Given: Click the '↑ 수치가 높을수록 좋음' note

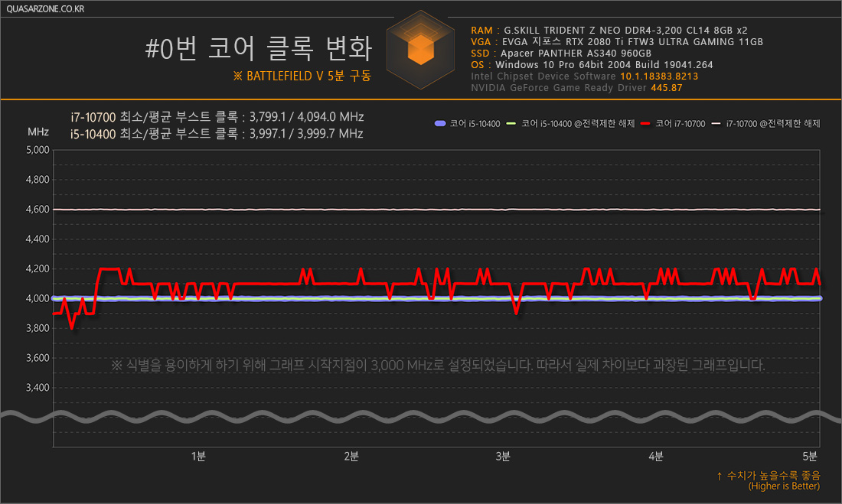Looking at the screenshot, I should (x=769, y=476).
